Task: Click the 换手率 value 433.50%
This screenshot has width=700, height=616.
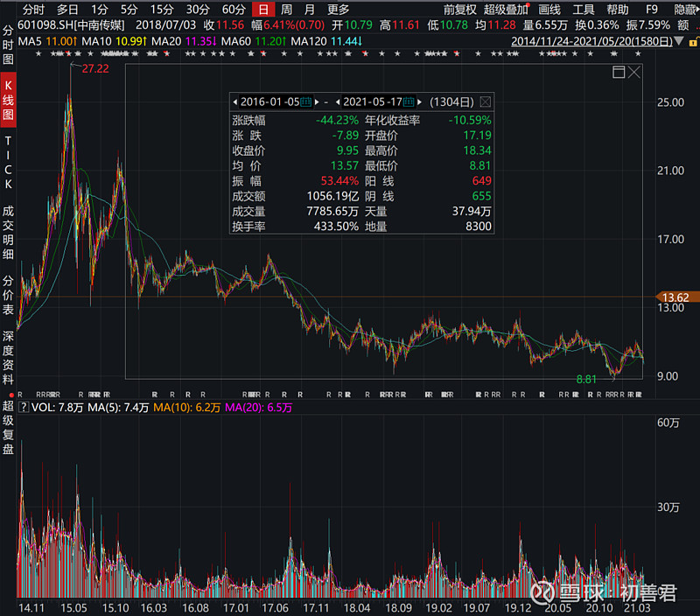Action: pos(336,227)
